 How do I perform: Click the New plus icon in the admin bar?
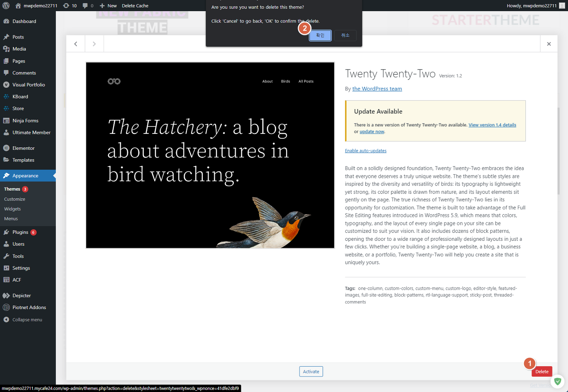[x=102, y=6]
